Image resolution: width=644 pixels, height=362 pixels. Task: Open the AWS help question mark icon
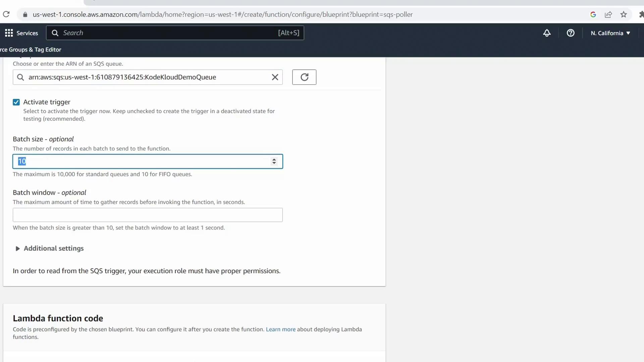click(571, 33)
